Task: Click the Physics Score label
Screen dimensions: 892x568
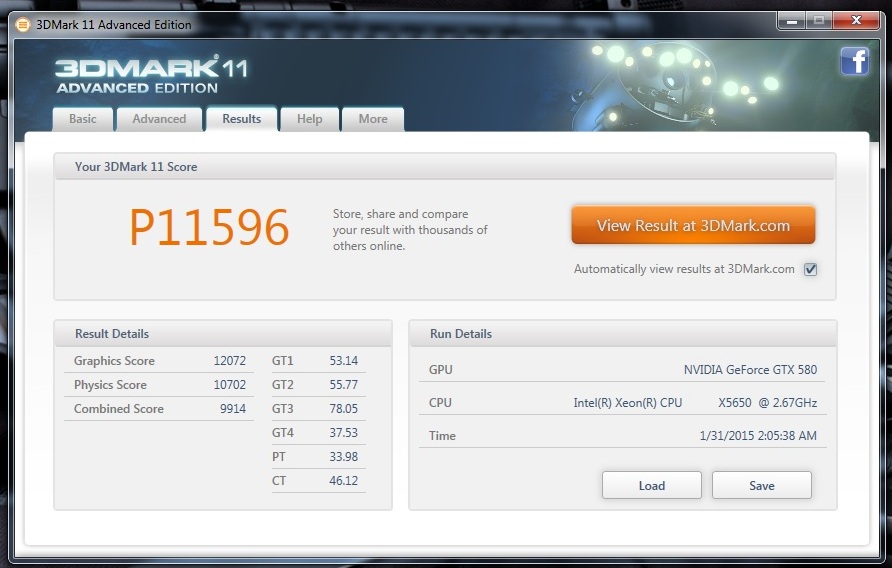Action: coord(110,385)
